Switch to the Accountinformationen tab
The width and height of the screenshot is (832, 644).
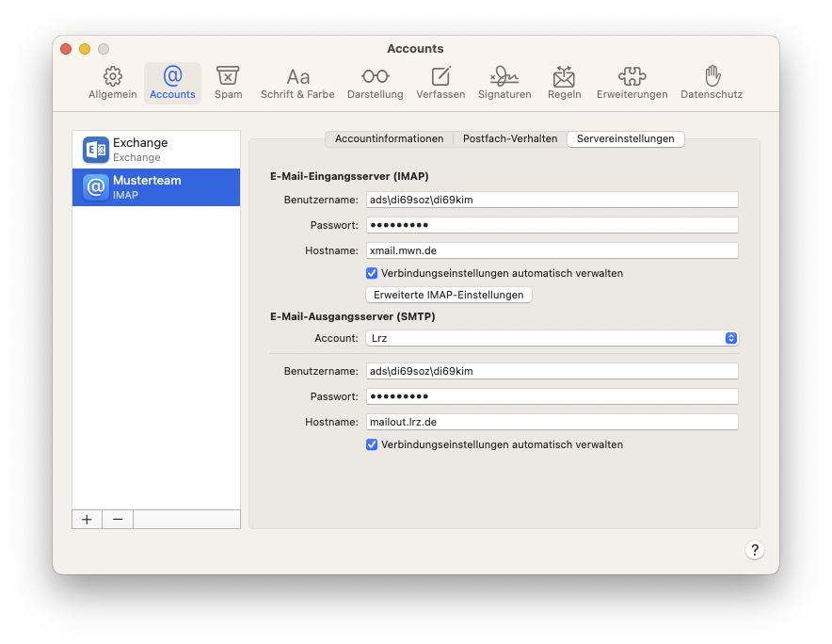[389, 138]
